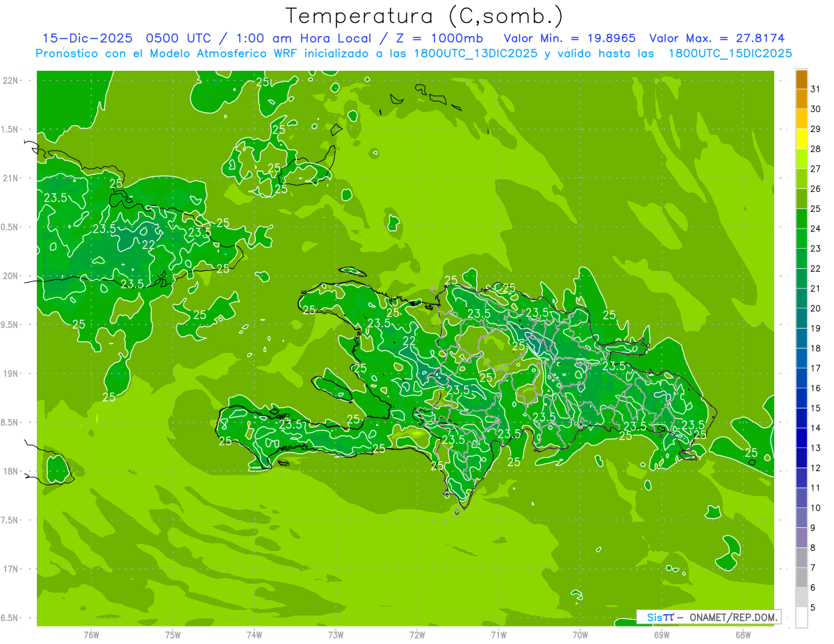Select valid-until time "1800UTC_15DIC2025"
The width and height of the screenshot is (834, 644).
(x=730, y=53)
